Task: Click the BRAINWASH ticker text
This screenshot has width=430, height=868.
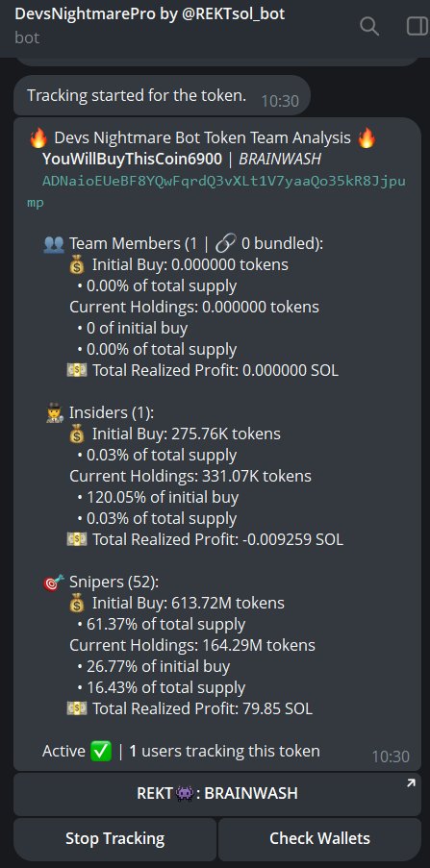Action: click(280, 160)
